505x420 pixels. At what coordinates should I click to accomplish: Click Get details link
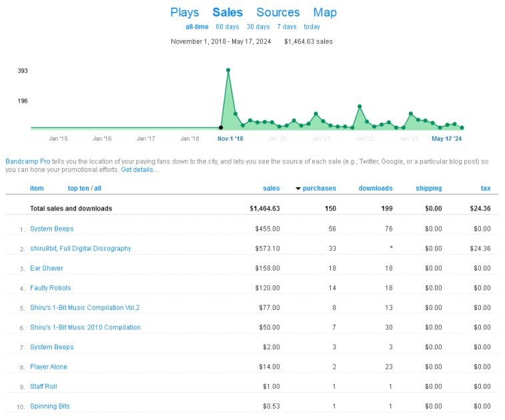140,169
